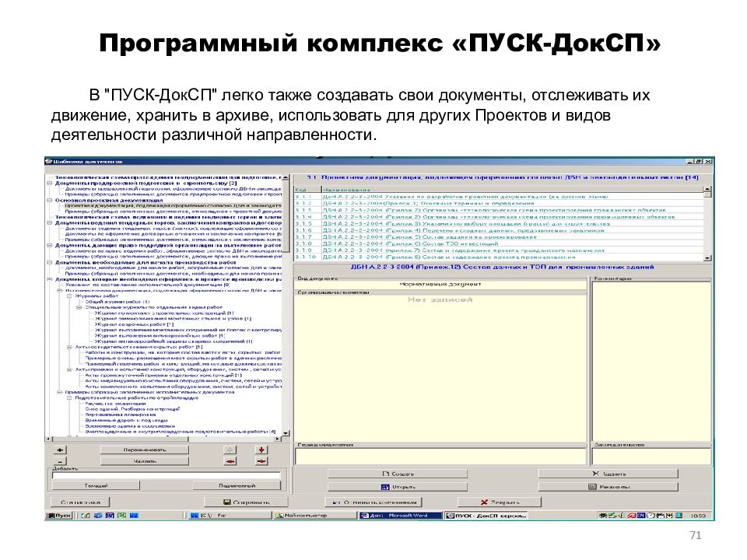Select 'Общий журнал работ [1]' tree item
Viewport: 747px width, 560px height.
tap(117, 302)
